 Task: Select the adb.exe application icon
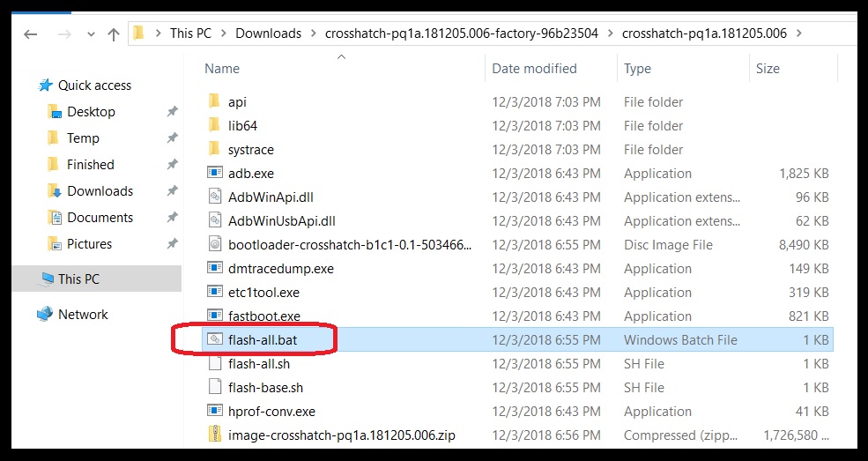(215, 174)
